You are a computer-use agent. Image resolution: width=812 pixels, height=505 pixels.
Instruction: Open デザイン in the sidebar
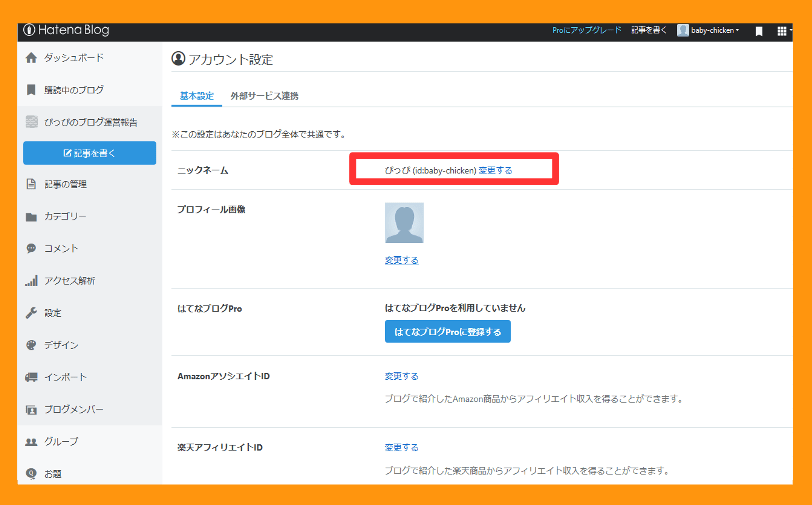(x=61, y=345)
